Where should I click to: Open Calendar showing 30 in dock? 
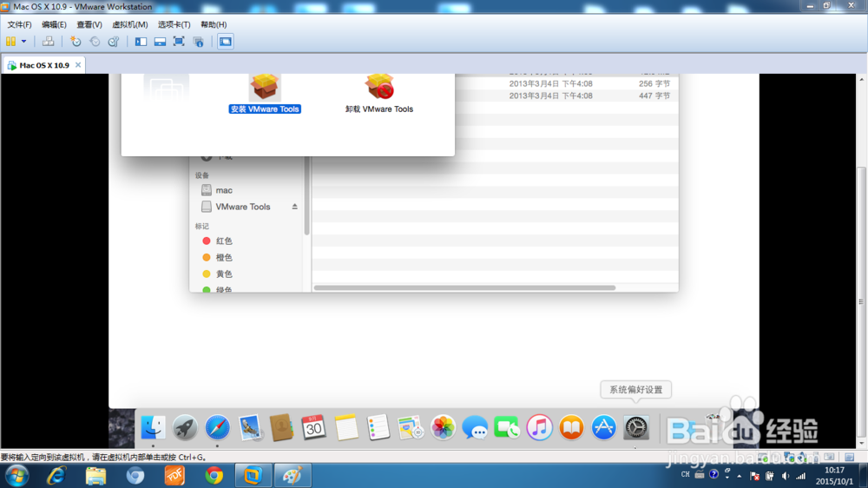(x=313, y=427)
